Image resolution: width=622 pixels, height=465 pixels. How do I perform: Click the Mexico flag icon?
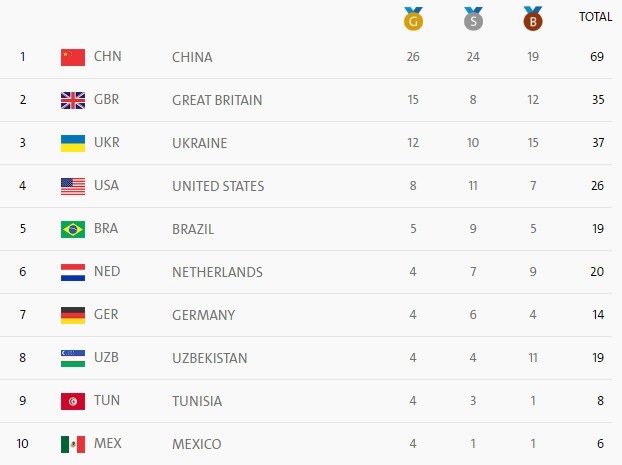click(73, 443)
